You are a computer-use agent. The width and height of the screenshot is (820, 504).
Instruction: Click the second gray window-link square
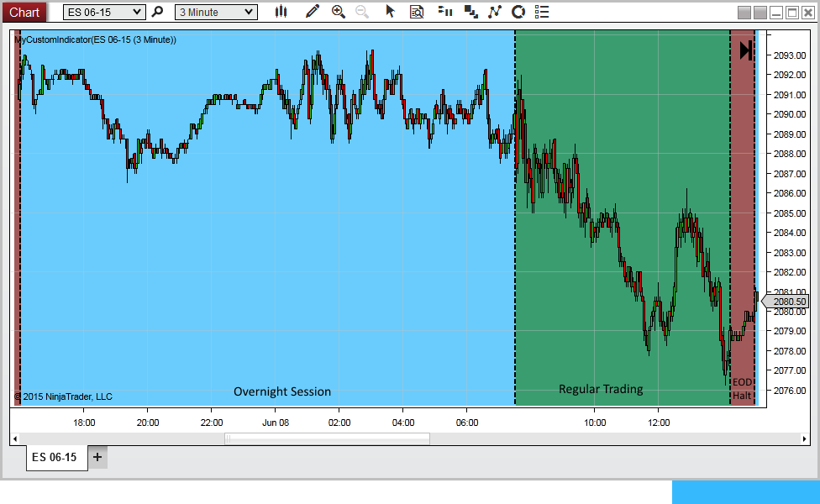tap(760, 13)
